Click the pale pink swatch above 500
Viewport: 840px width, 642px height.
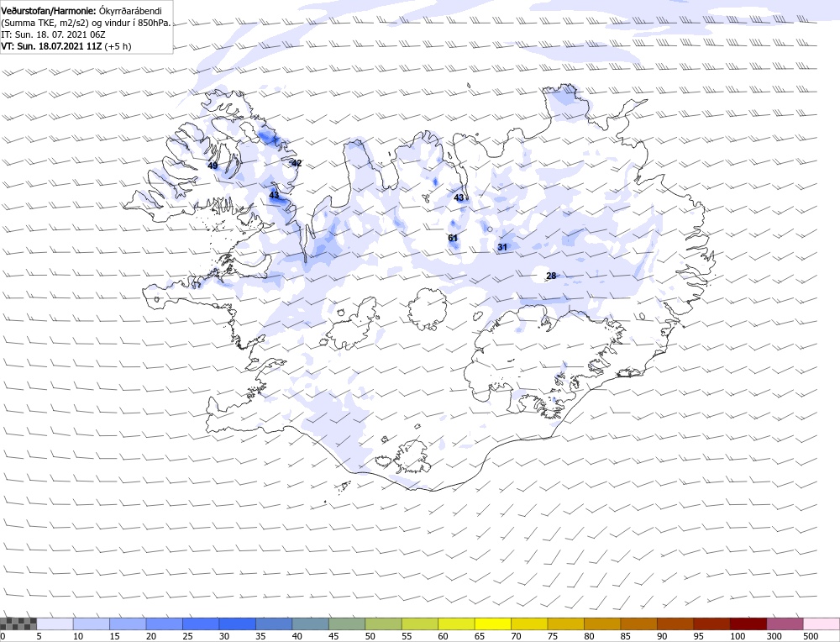[x=822, y=624]
